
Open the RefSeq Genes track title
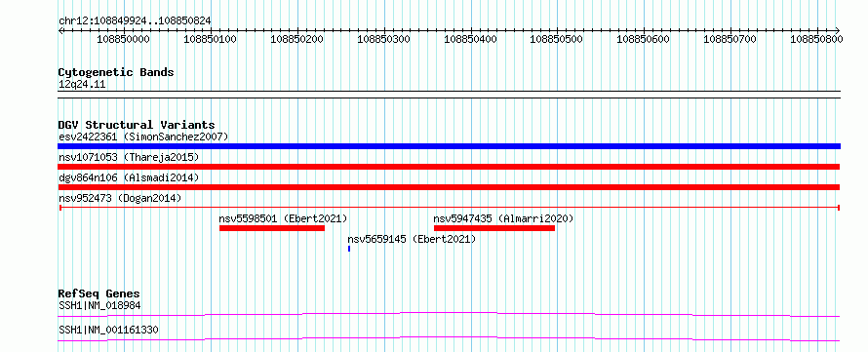click(99, 293)
